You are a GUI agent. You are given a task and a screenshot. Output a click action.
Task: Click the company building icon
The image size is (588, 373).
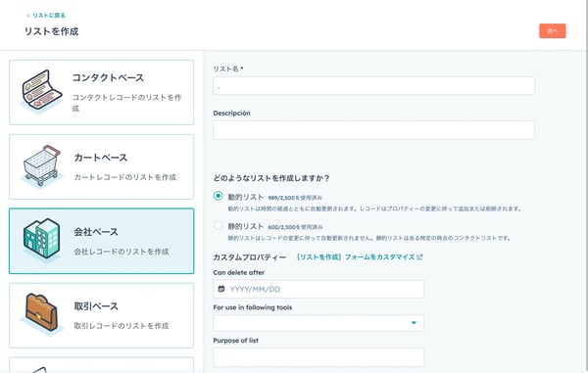41,240
